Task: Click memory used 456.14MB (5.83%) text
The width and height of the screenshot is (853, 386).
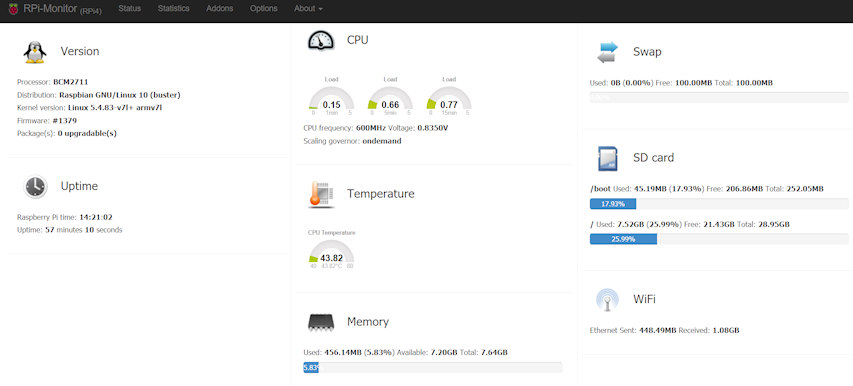Action: click(359, 353)
